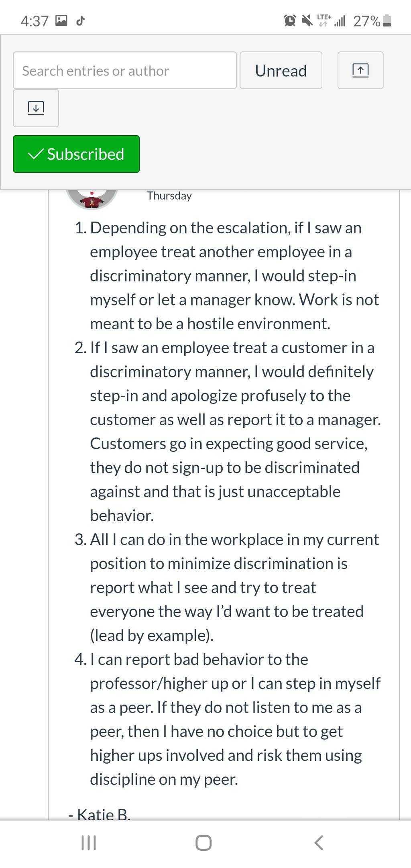Viewport: 411px width, 868px height.
Task: Tap the Subscribed checkmark icon
Action: tap(36, 154)
